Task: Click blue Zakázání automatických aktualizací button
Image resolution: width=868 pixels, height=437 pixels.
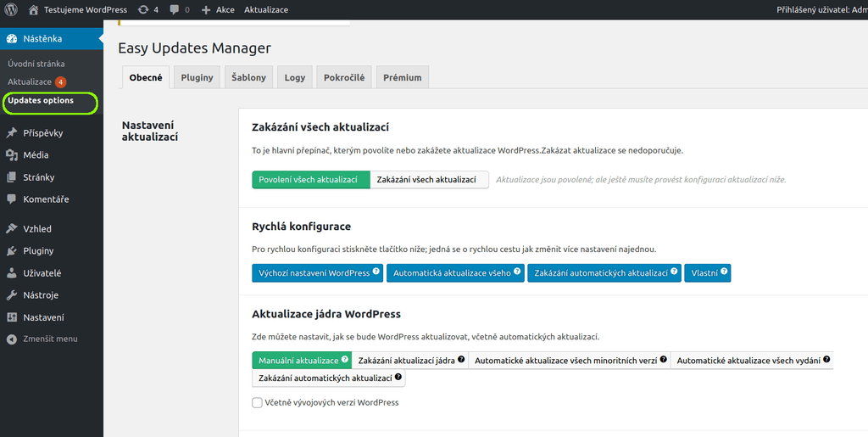Action: tap(604, 273)
